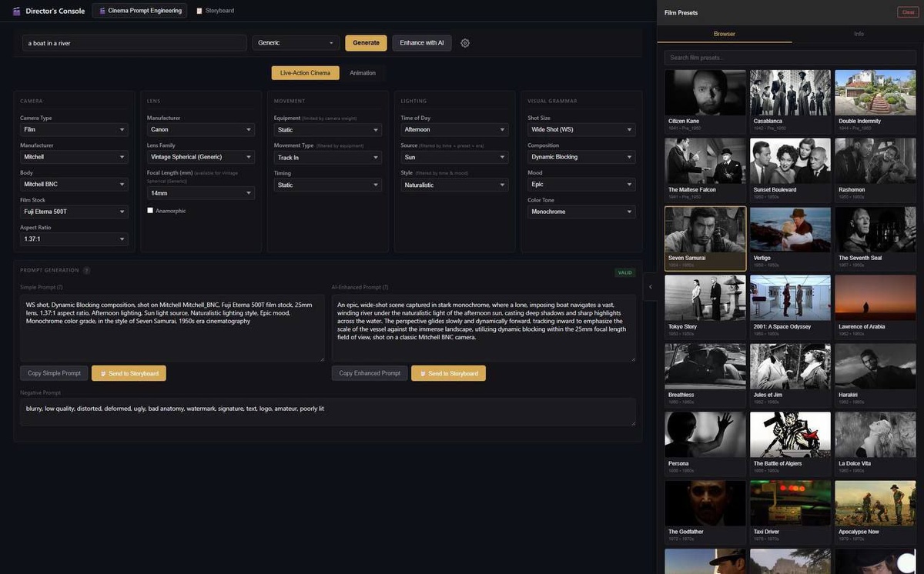Toggle the Anamorphic checkbox
Viewport: 924px width, 574px height.
pos(150,210)
